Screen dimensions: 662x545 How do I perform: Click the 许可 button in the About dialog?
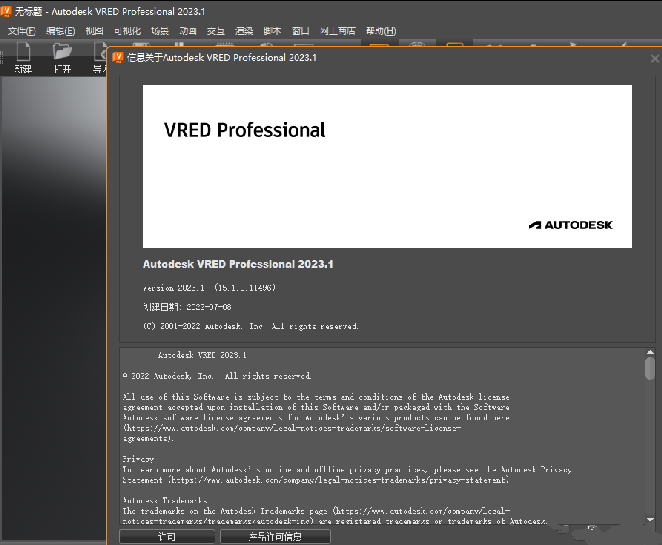(x=167, y=537)
